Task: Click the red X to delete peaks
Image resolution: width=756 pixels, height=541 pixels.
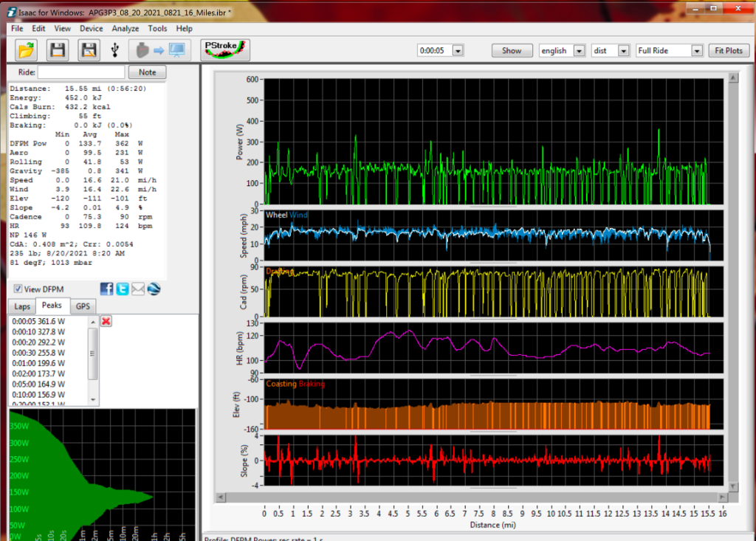Action: 105,321
